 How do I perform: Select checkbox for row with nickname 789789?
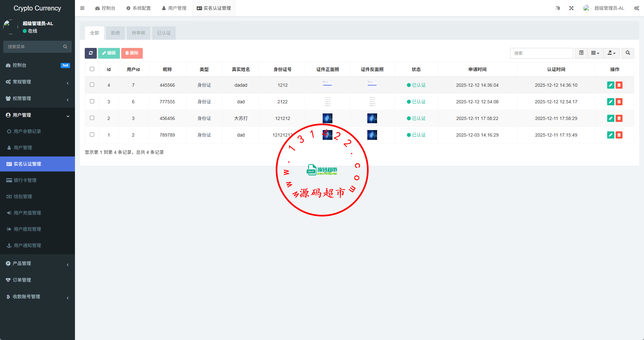92,135
